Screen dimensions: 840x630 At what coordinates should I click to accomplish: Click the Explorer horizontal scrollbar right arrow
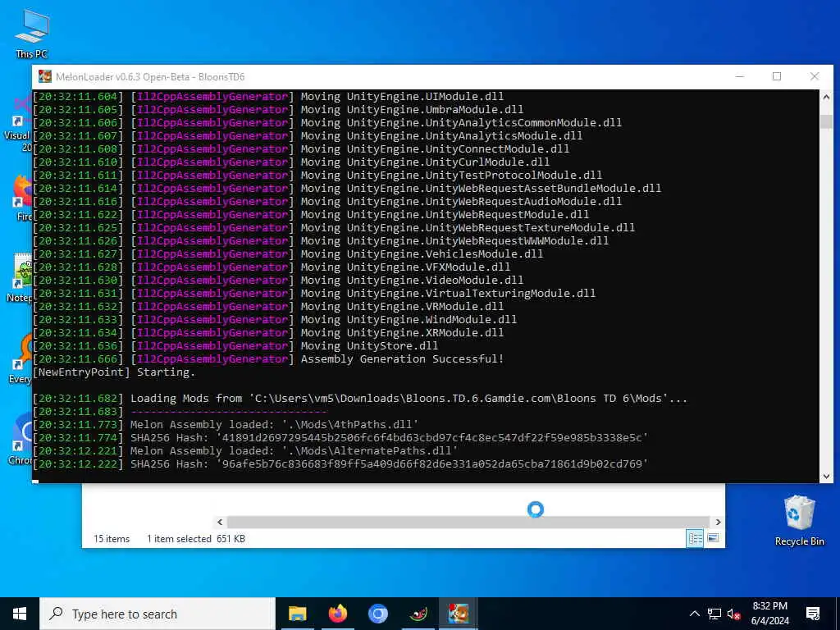(x=718, y=522)
